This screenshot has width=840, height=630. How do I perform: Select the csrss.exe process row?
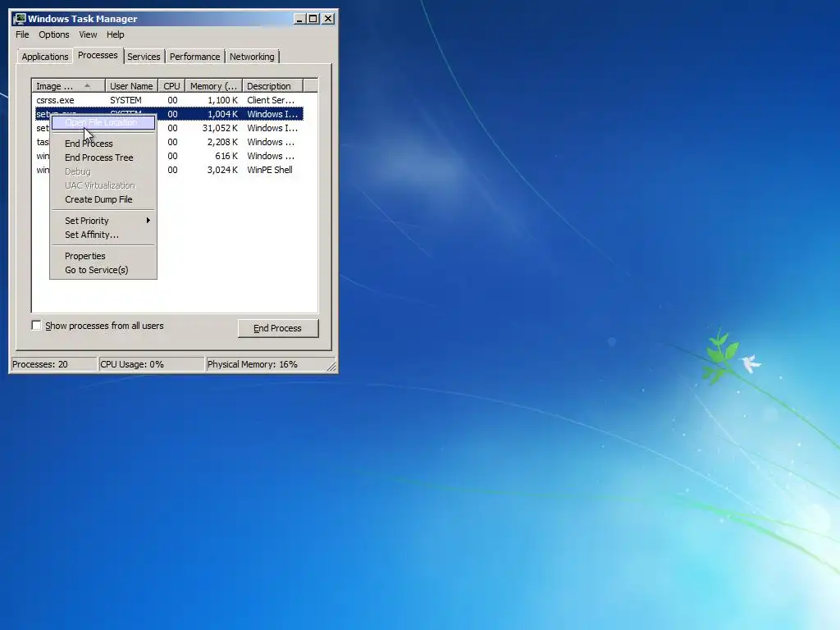point(169,100)
